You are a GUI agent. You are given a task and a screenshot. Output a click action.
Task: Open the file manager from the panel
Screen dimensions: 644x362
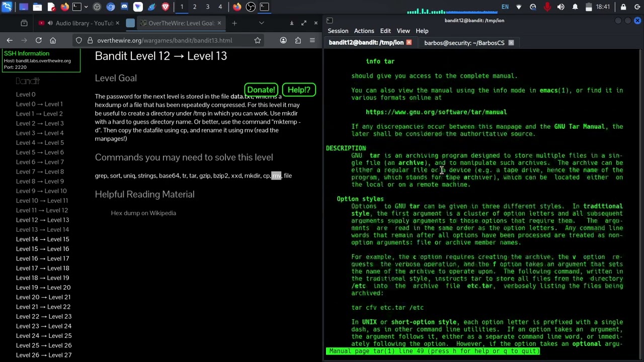37,7
